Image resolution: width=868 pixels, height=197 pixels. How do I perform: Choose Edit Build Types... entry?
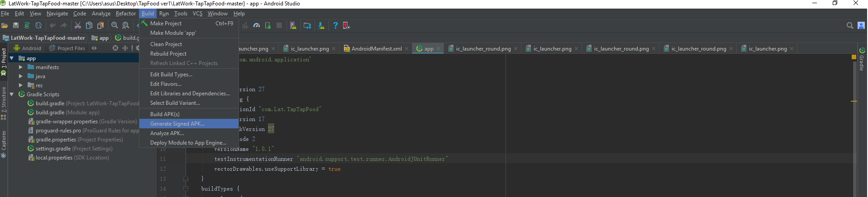pyautogui.click(x=189, y=75)
